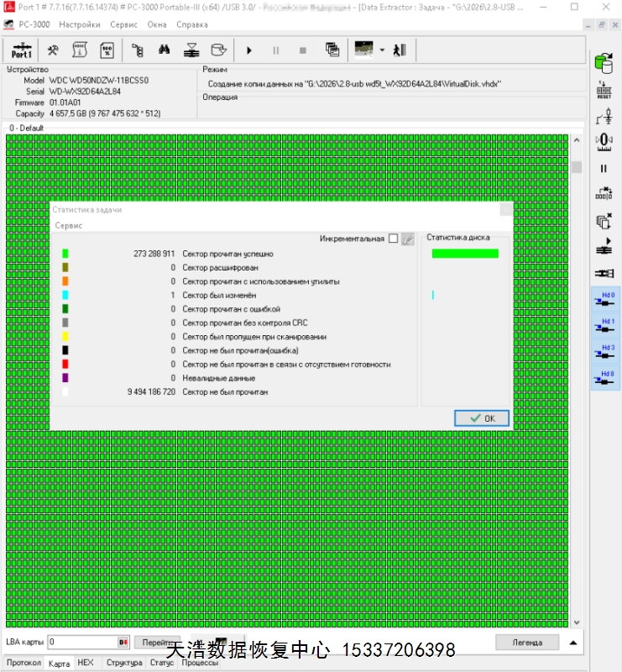The width and height of the screenshot is (622, 672).
Task: Switch to the HEX tab
Action: pyautogui.click(x=86, y=663)
